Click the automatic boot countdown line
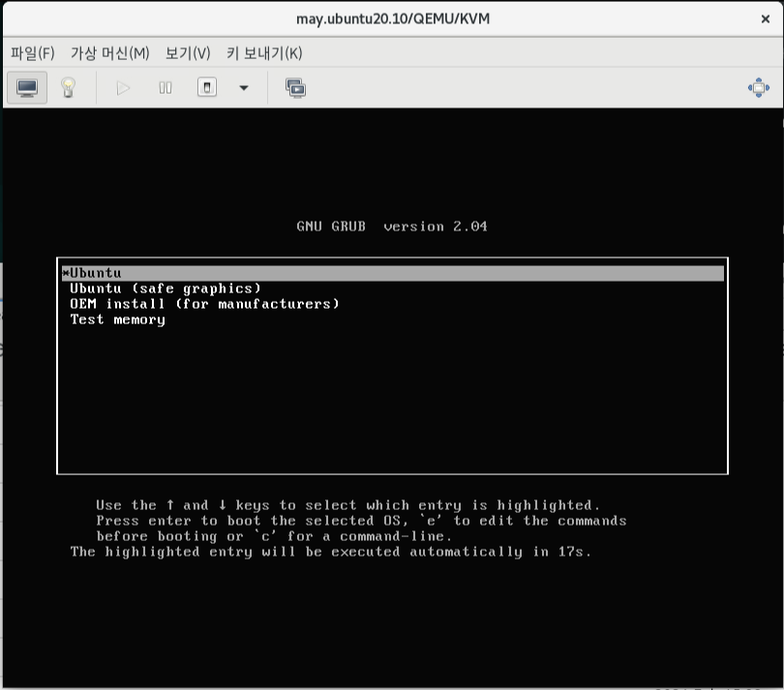Image resolution: width=784 pixels, height=690 pixels. 331,552
